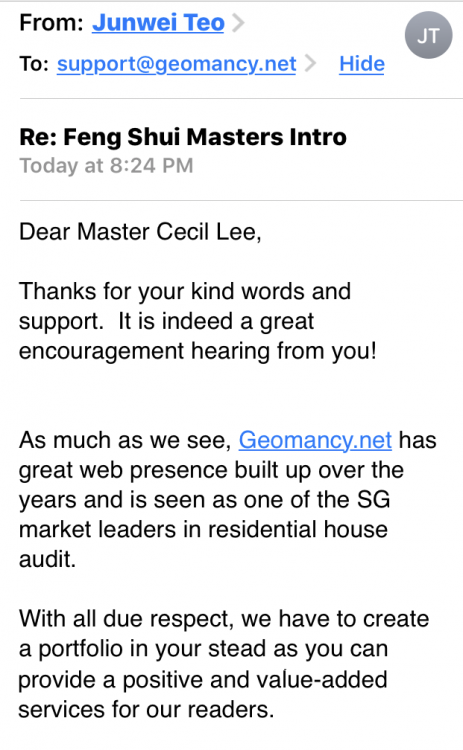The width and height of the screenshot is (463, 750).
Task: Click the line encouragement hearing from you!
Action: (198, 351)
